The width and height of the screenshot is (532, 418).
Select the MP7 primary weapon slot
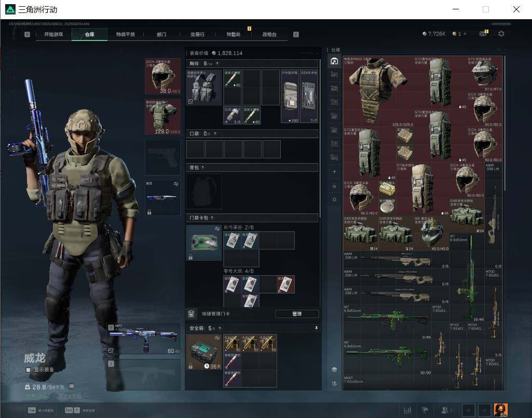pyautogui.click(x=144, y=339)
